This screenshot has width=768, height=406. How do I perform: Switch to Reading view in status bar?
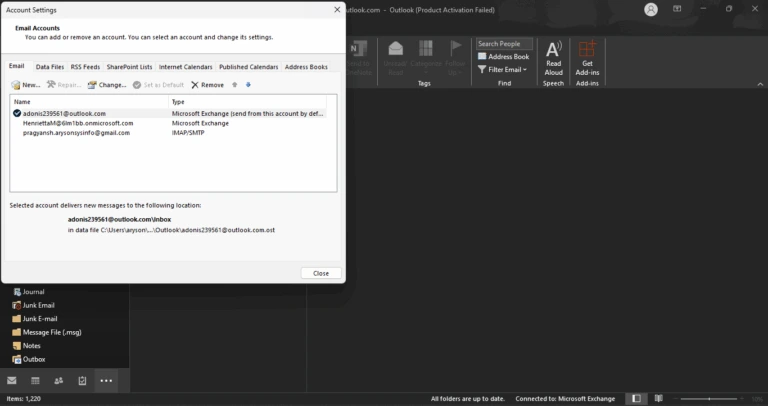click(659, 399)
